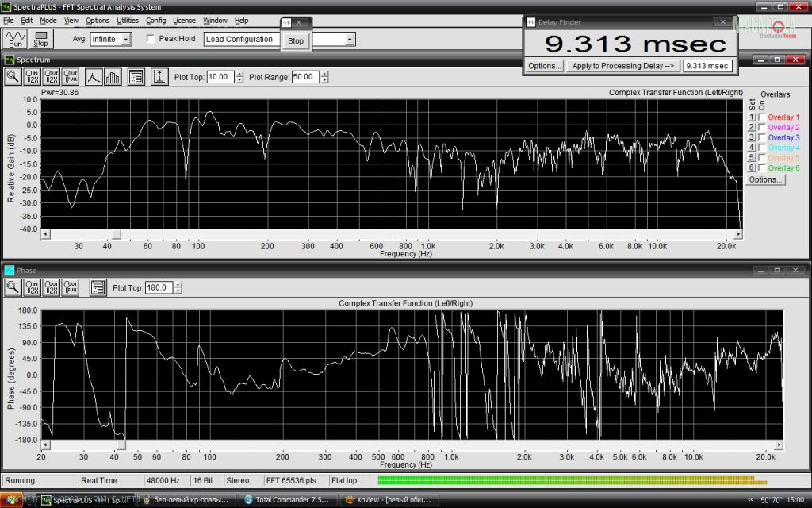This screenshot has width=812, height=508.
Task: Click Zoom Out 2X in Phase toolbar
Action: click(x=52, y=287)
